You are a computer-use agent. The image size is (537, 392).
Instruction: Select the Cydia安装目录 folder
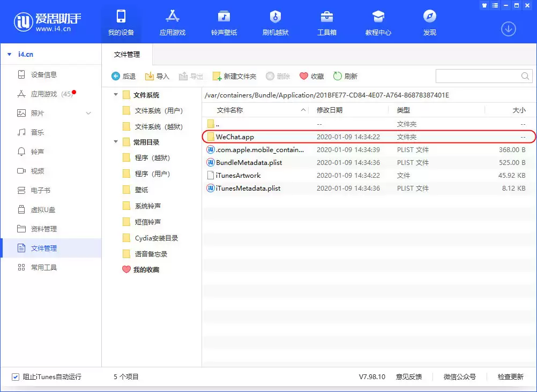[151, 238]
